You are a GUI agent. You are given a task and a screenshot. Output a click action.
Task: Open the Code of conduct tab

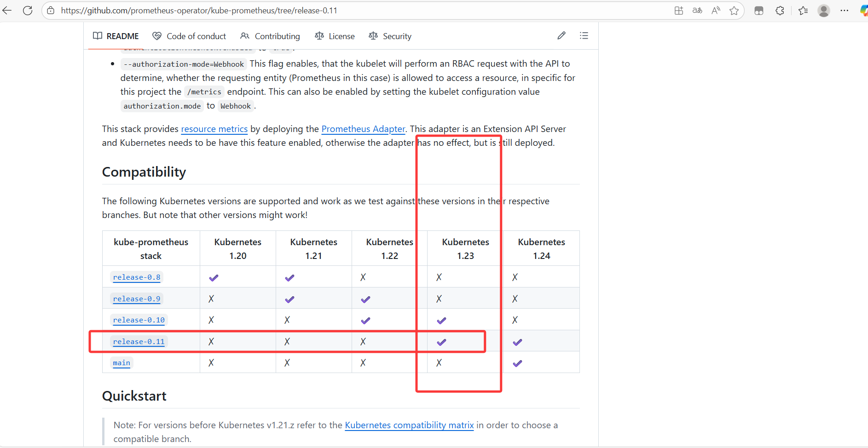(x=189, y=36)
